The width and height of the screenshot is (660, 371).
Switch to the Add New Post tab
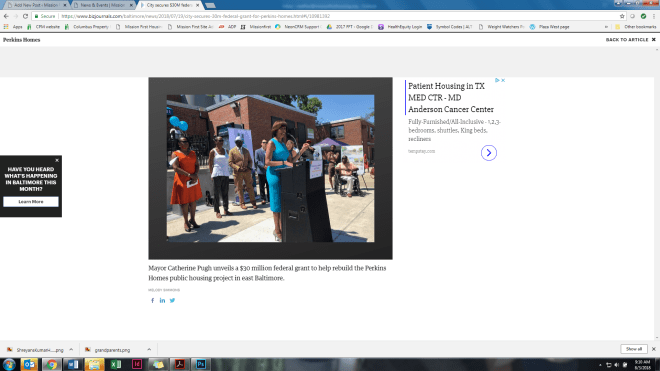coord(36,5)
